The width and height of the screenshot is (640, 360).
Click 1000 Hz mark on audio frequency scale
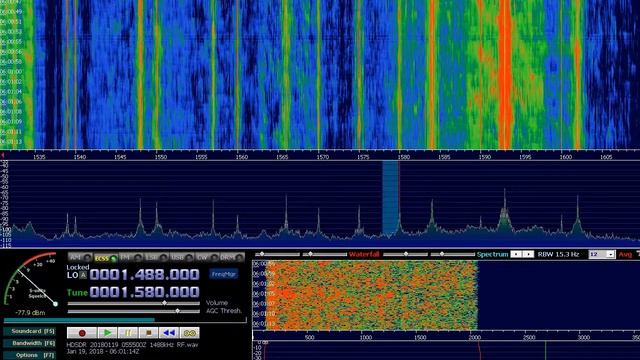tap(365, 338)
